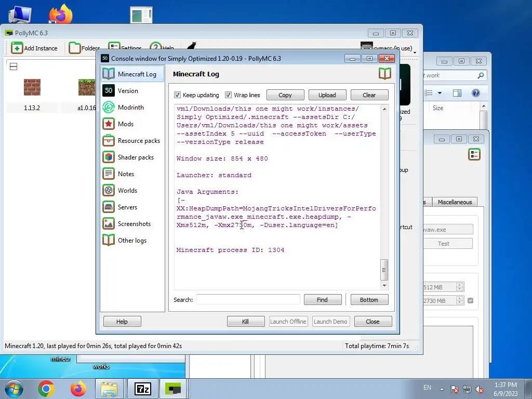
Task: Click the Help button in console window
Action: 122,321
